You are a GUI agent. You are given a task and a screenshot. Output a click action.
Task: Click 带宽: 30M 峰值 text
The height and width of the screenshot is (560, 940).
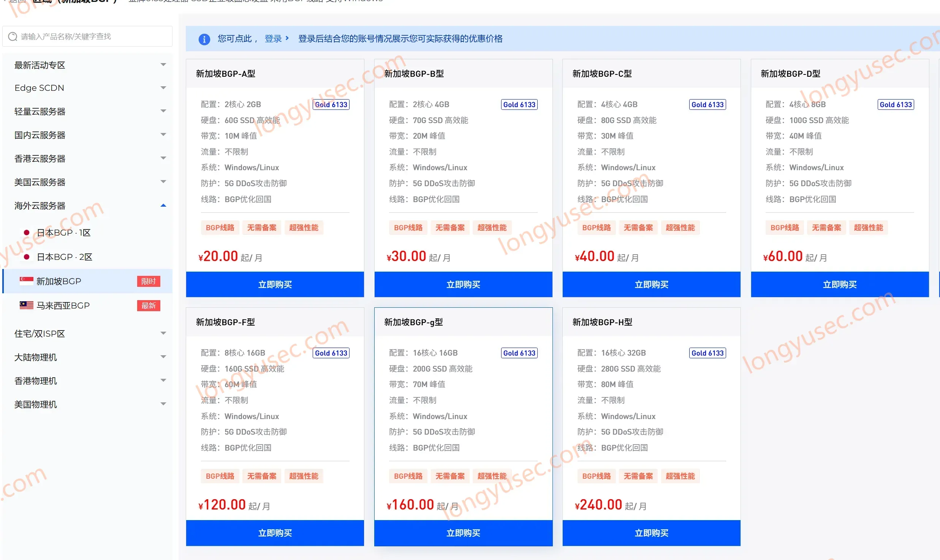(605, 136)
